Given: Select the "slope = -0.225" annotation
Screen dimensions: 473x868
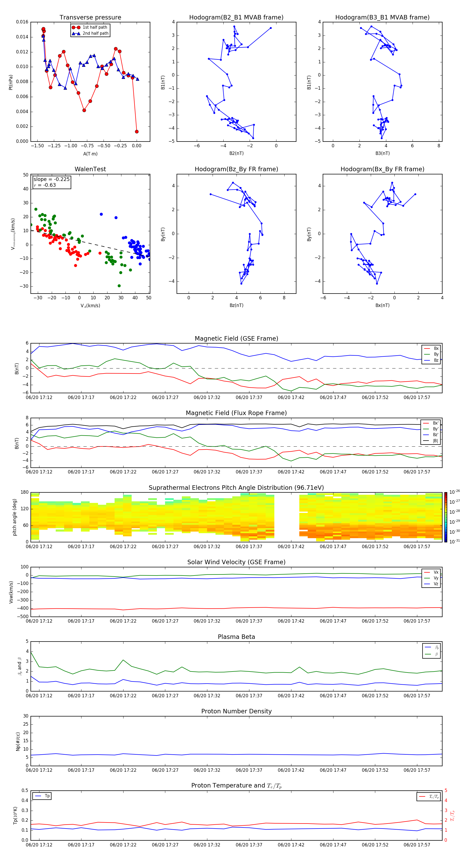Looking at the screenshot, I should (x=52, y=179).
